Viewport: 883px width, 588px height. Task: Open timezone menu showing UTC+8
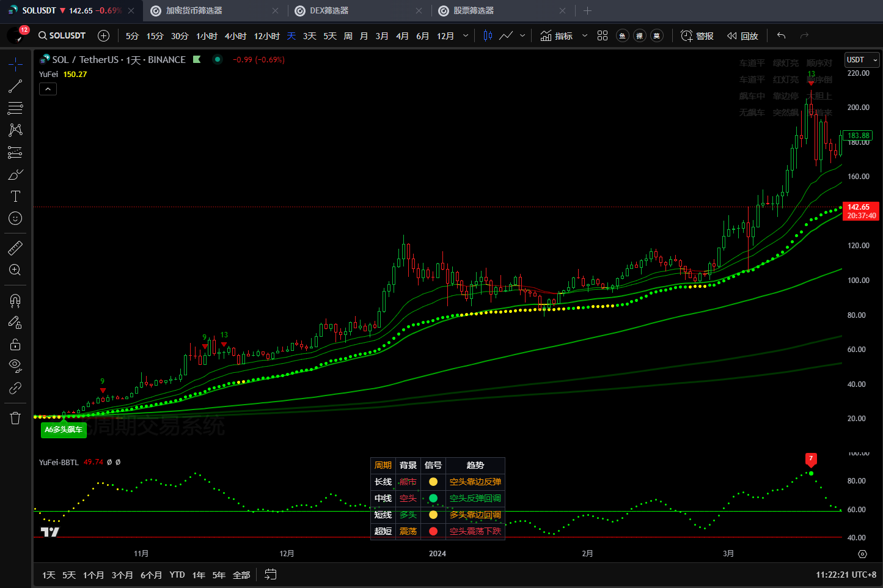(846, 575)
